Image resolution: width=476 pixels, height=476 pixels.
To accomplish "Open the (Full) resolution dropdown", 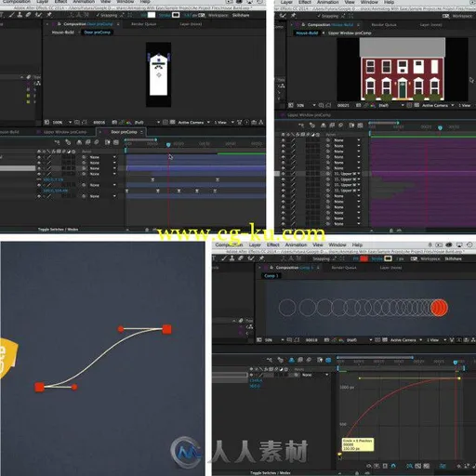I will [x=147, y=123].
